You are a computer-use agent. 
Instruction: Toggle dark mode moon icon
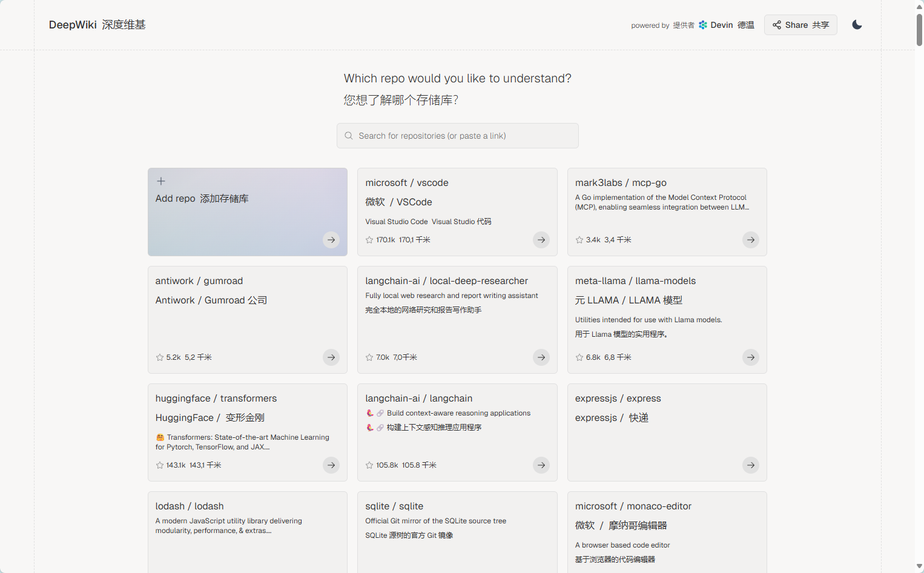tap(857, 25)
